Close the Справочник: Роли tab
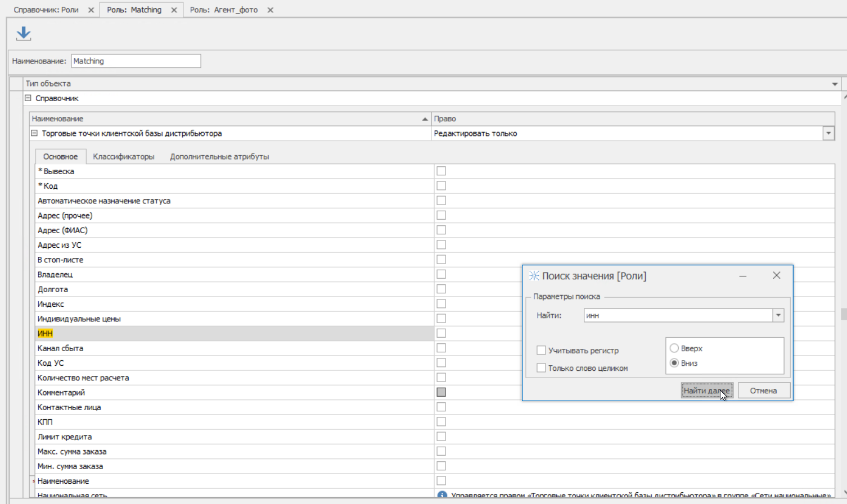847x504 pixels. click(x=91, y=10)
